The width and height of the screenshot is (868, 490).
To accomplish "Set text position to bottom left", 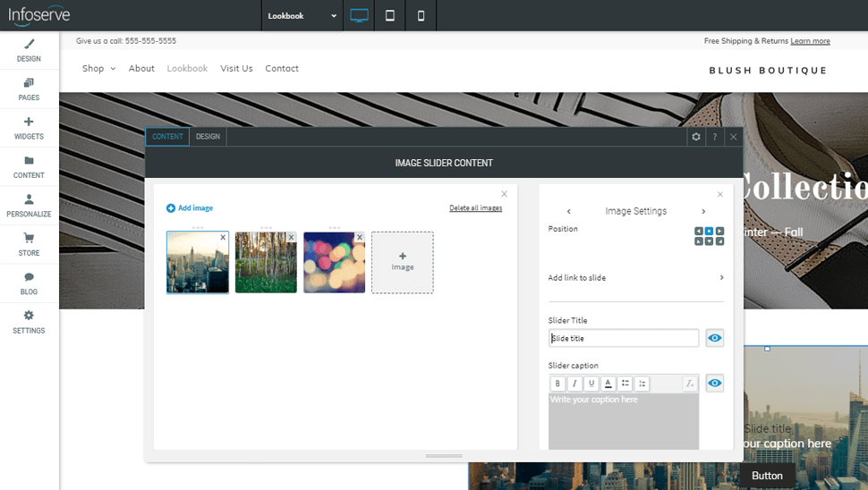I will 699,241.
